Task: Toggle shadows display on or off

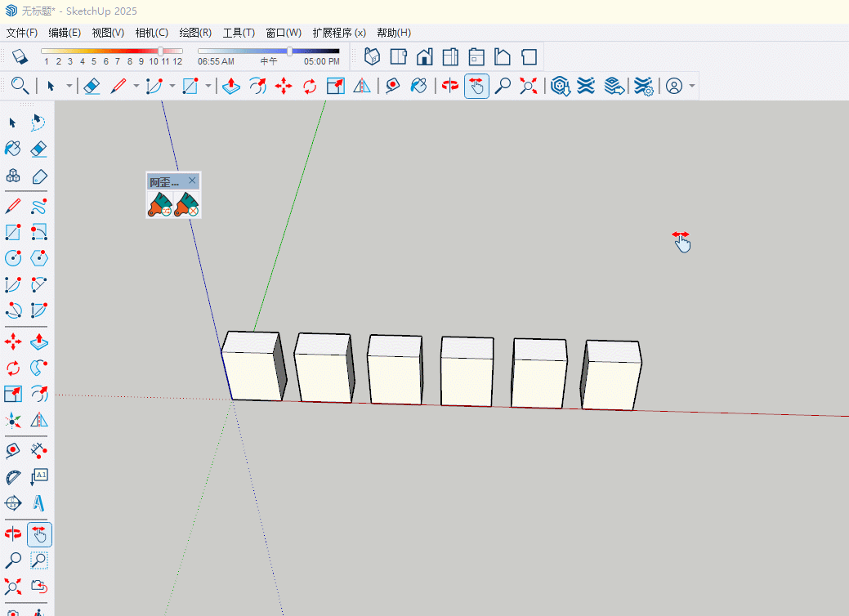Action: tap(20, 57)
